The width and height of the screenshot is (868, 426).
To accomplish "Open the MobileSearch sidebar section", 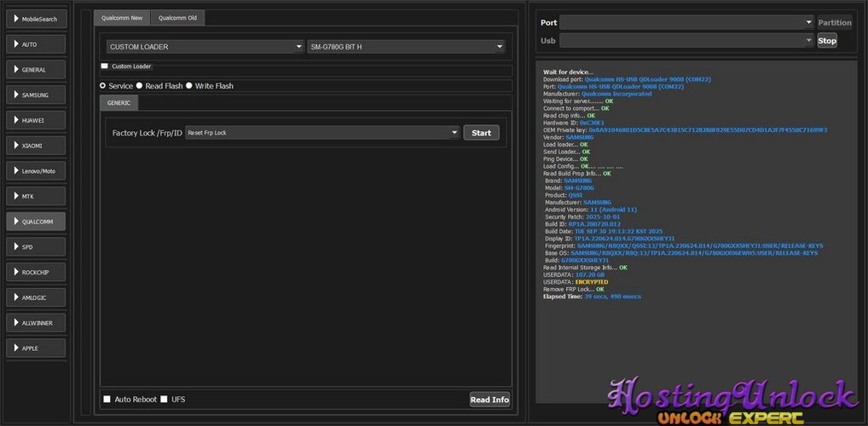I will 36,19.
